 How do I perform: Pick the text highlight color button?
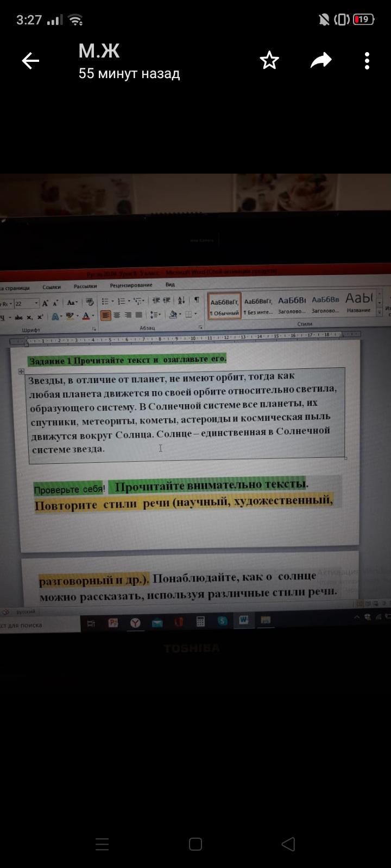coord(70,316)
